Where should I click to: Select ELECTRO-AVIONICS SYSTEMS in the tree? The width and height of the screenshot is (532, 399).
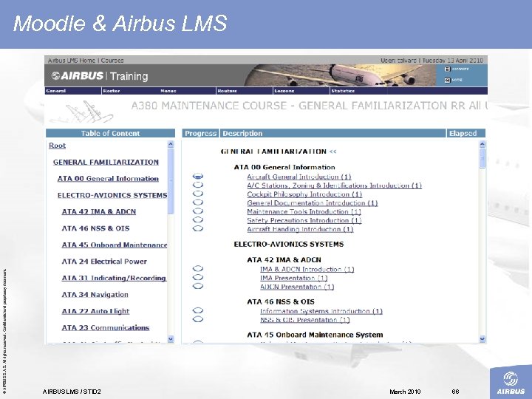(x=112, y=195)
